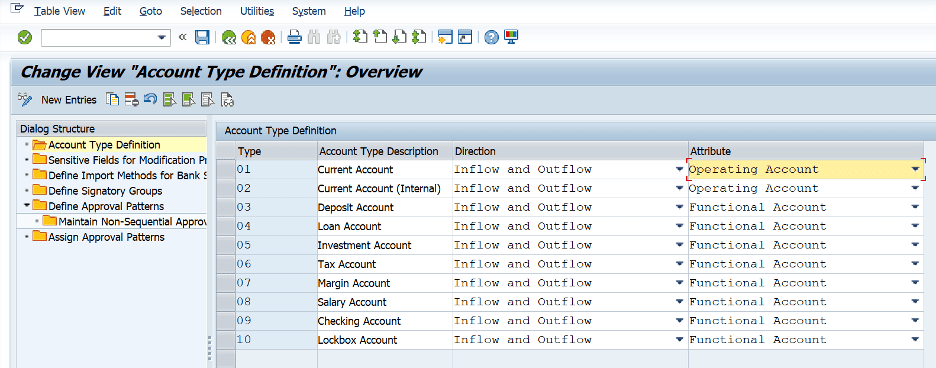Click the Customize Local Layout monitor icon

[x=511, y=38]
